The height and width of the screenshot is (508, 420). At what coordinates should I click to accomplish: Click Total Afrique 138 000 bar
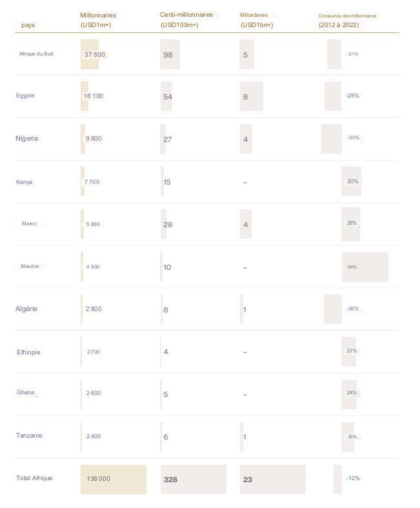[x=114, y=480]
